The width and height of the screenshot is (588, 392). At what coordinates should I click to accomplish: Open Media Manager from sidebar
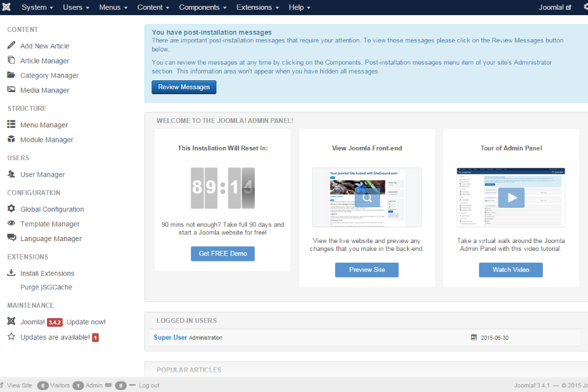[44, 90]
